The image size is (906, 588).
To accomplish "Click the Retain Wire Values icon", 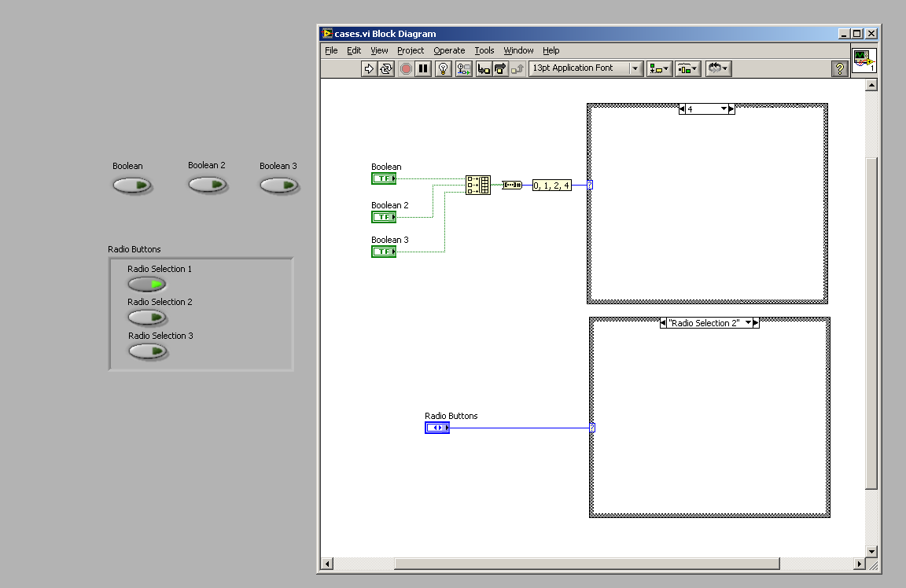I will pyautogui.click(x=463, y=68).
